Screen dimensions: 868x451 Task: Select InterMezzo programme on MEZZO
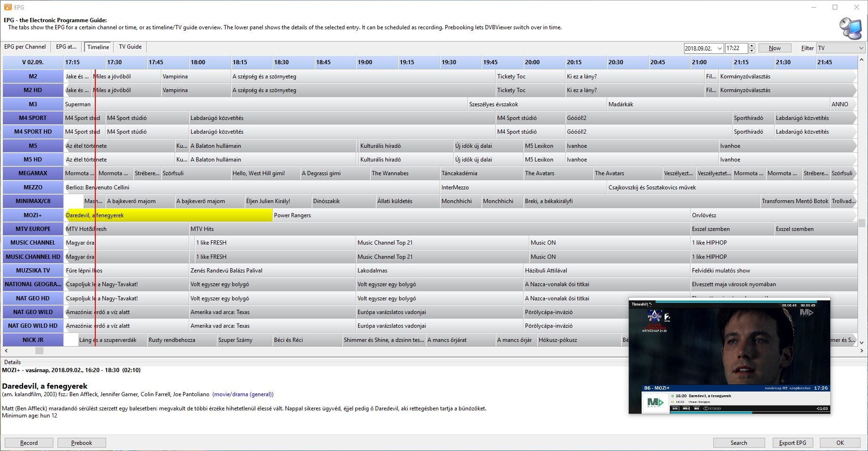click(523, 187)
